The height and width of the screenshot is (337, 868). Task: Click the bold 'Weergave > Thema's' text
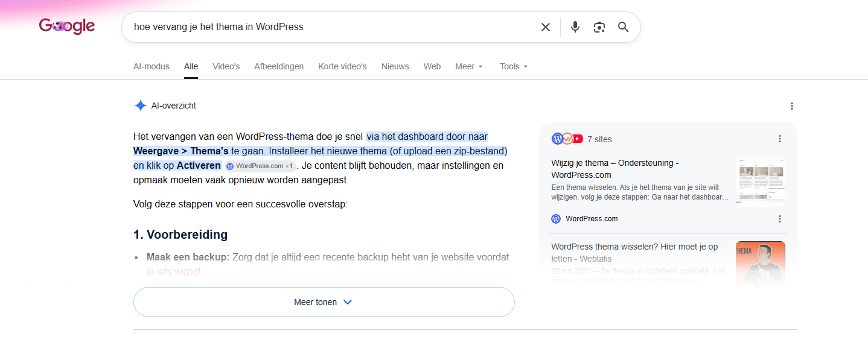pyautogui.click(x=181, y=151)
